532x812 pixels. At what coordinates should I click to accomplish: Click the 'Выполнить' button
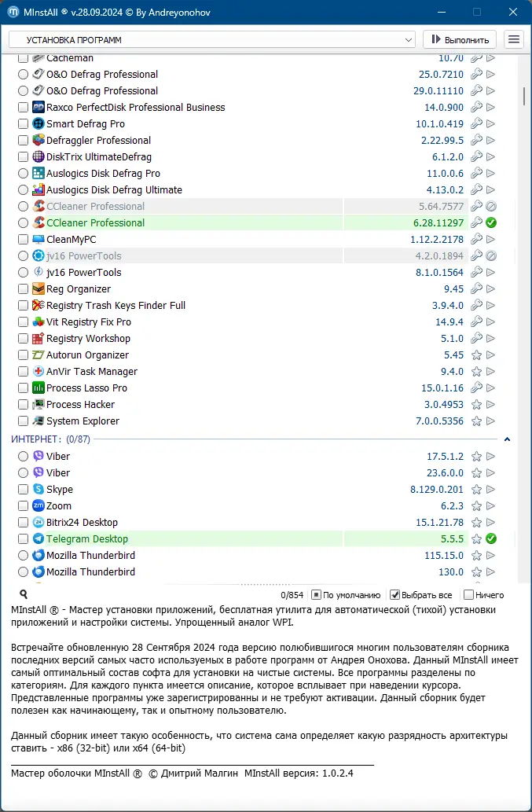(460, 40)
